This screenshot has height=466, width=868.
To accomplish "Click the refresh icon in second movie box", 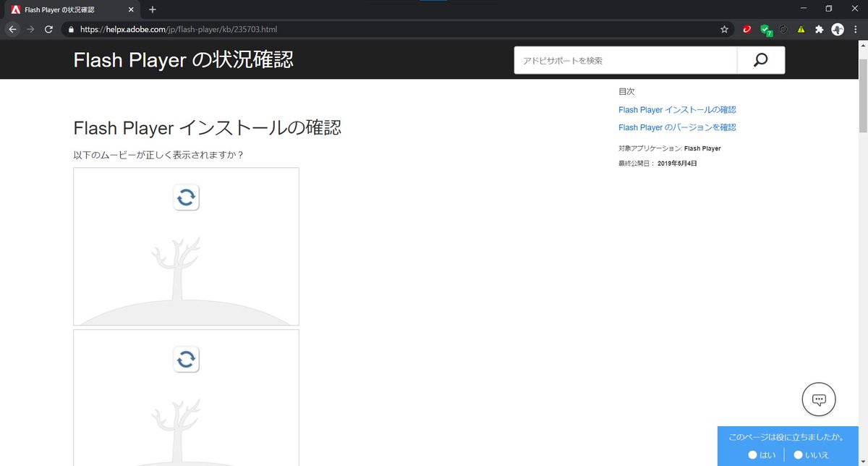I will pos(186,359).
